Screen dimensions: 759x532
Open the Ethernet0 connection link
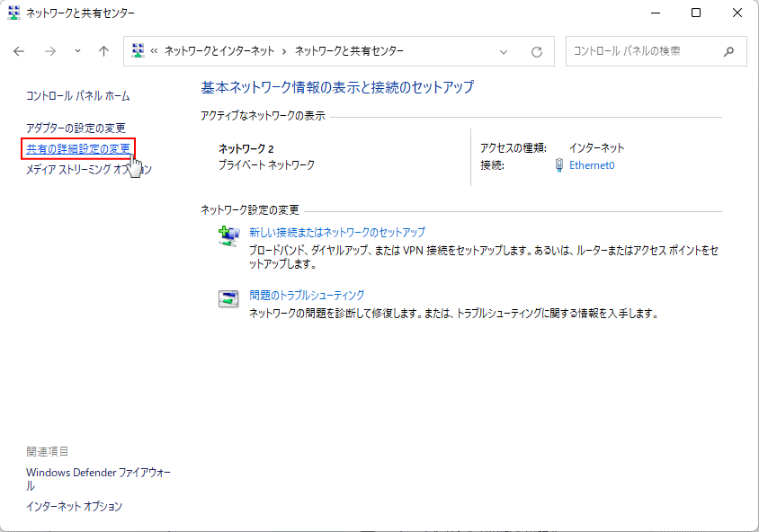click(592, 165)
